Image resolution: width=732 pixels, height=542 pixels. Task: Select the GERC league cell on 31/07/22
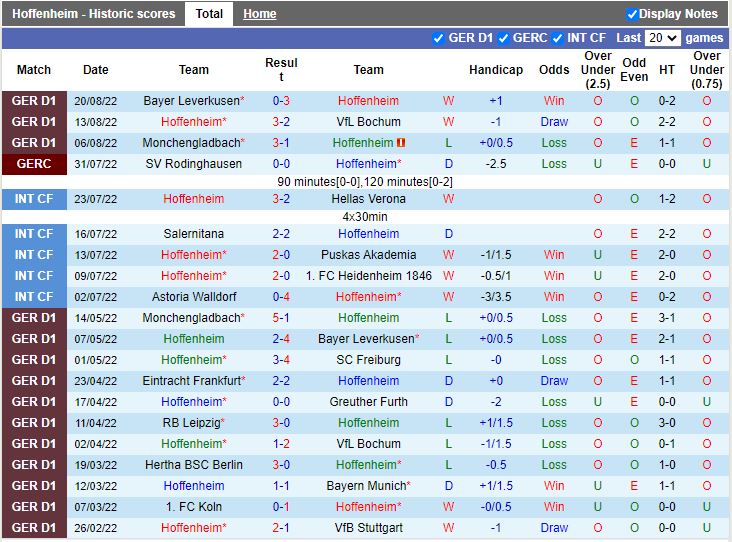click(x=34, y=164)
